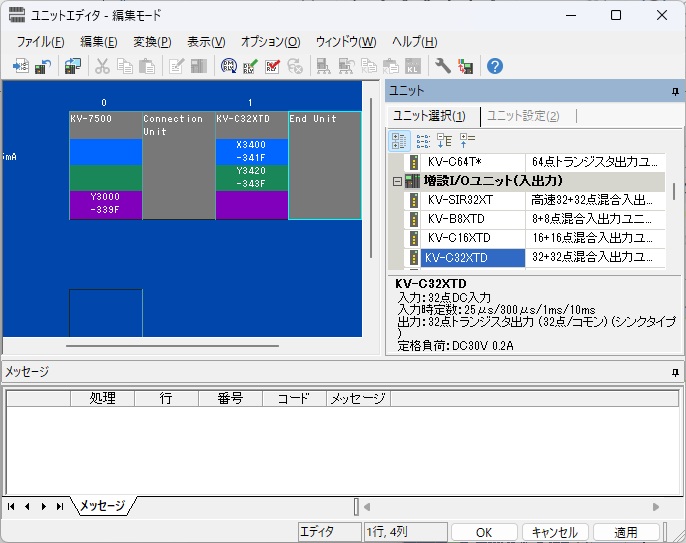Select KV-SIR32XT in the unit list
686x543 pixels.
(460, 200)
